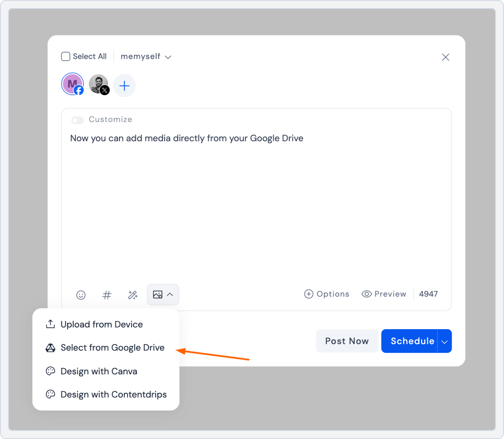
Task: Click the upload icon beside Upload from Device
Action: (x=50, y=324)
